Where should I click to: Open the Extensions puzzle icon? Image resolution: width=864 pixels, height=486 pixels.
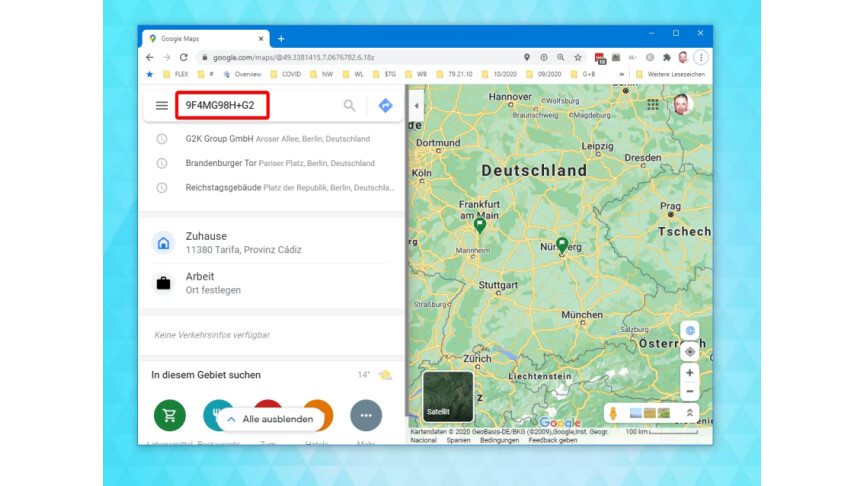667,57
